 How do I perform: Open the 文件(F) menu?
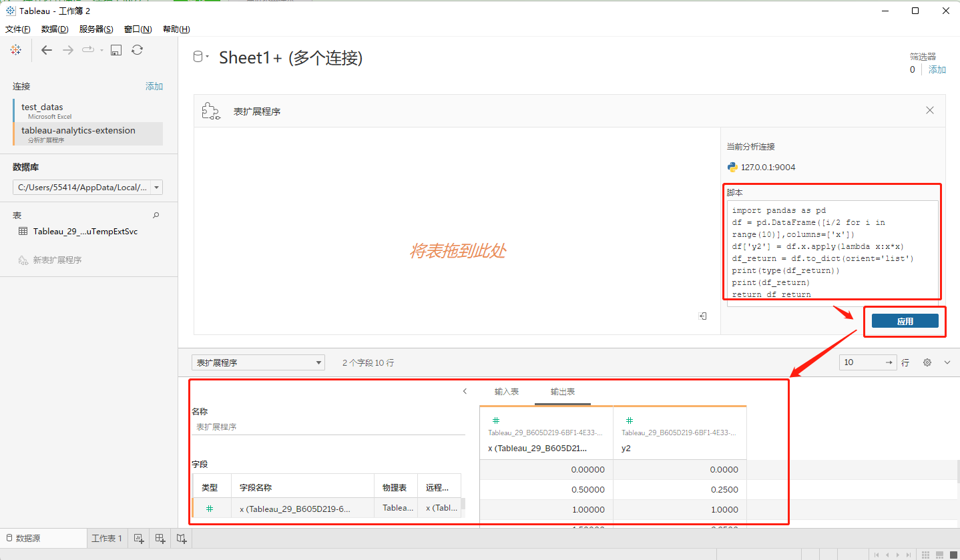(18, 29)
